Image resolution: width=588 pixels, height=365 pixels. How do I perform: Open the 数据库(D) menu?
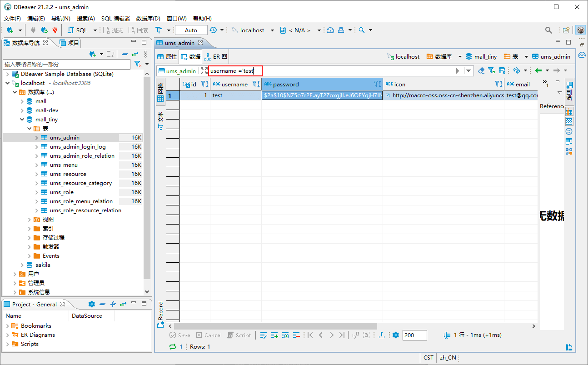[148, 19]
